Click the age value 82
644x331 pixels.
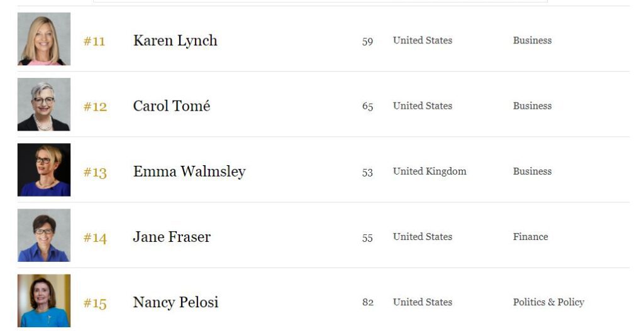[x=367, y=302]
